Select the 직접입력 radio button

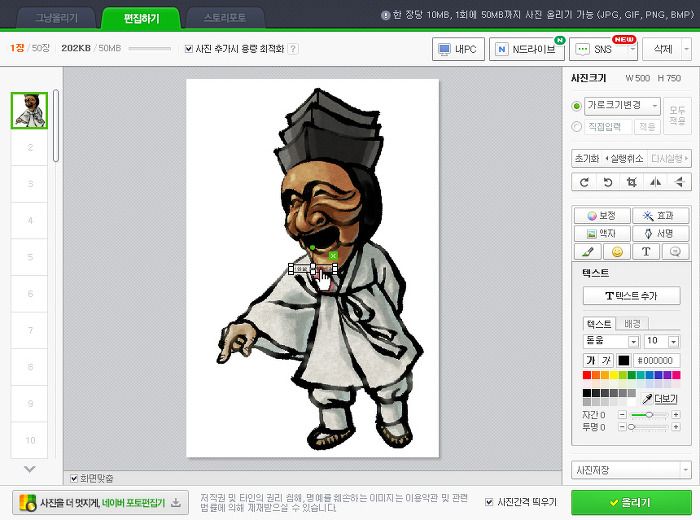click(x=576, y=127)
